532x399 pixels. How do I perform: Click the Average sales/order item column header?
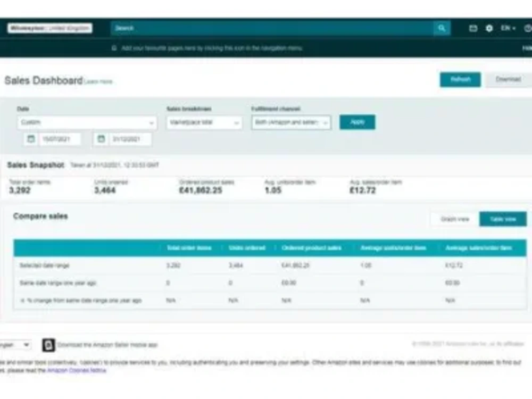(478, 248)
